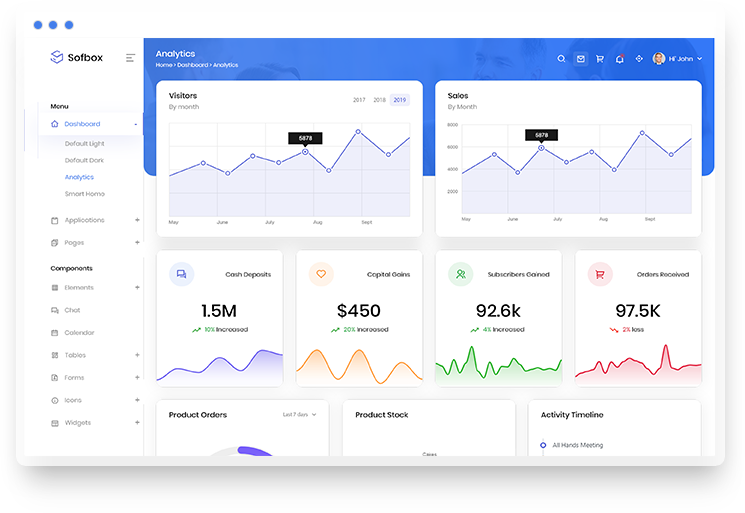Open the Default Dark dashboard link

[x=84, y=160]
